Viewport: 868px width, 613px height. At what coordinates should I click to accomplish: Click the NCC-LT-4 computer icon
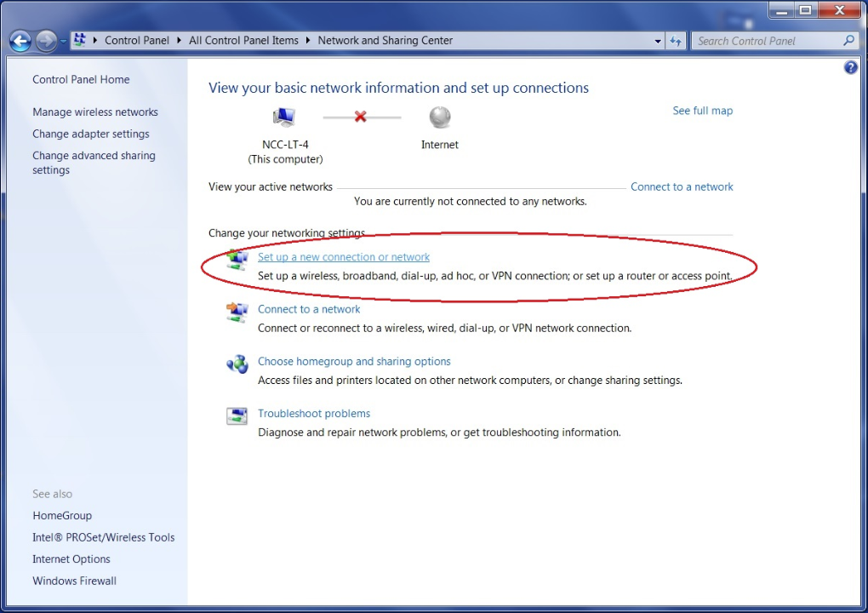pyautogui.click(x=284, y=117)
